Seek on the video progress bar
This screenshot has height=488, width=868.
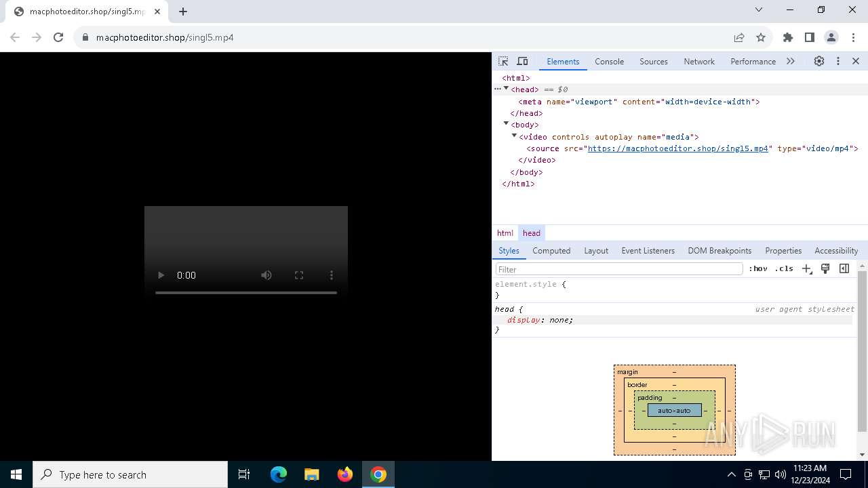point(246,293)
